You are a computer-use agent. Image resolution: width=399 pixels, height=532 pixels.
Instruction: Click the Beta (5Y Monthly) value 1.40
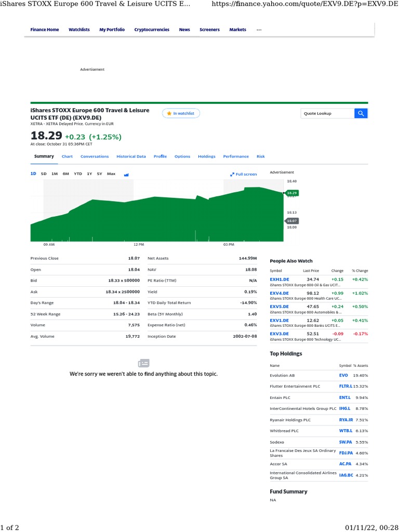(252, 314)
